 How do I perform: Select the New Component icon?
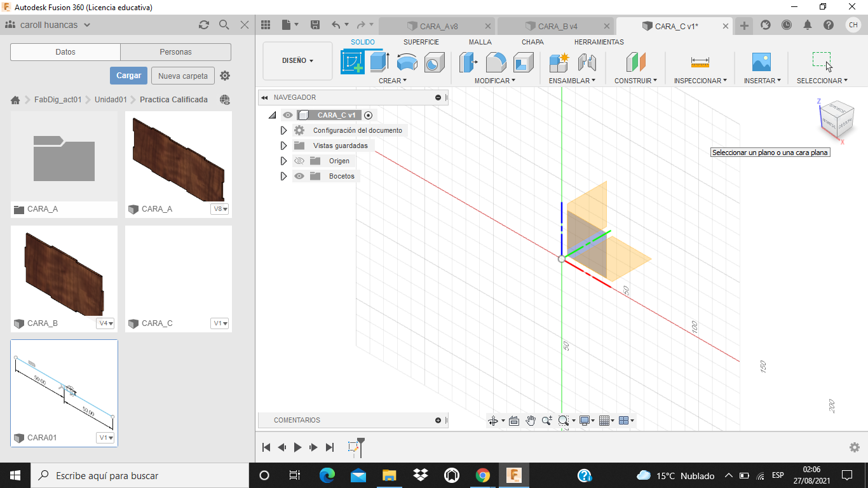pyautogui.click(x=559, y=62)
